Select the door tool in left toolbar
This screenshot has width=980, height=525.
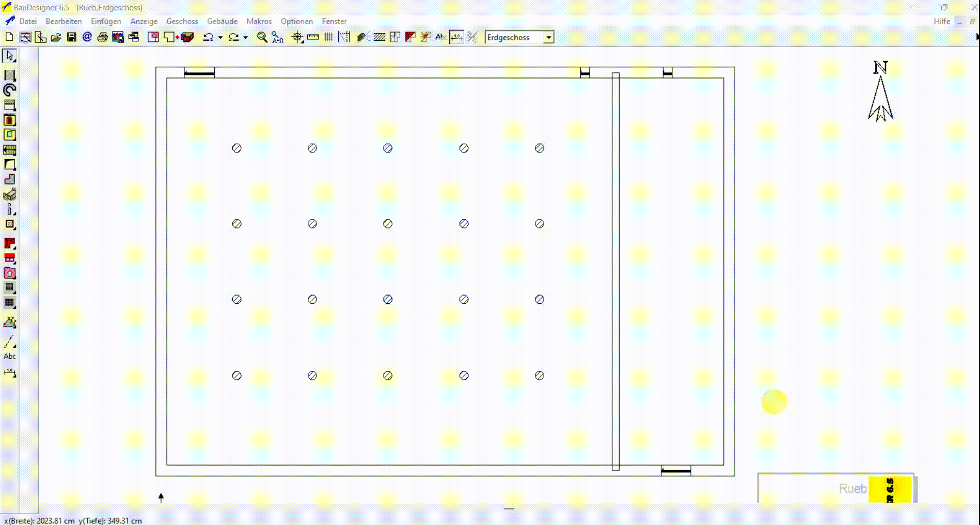(9, 120)
